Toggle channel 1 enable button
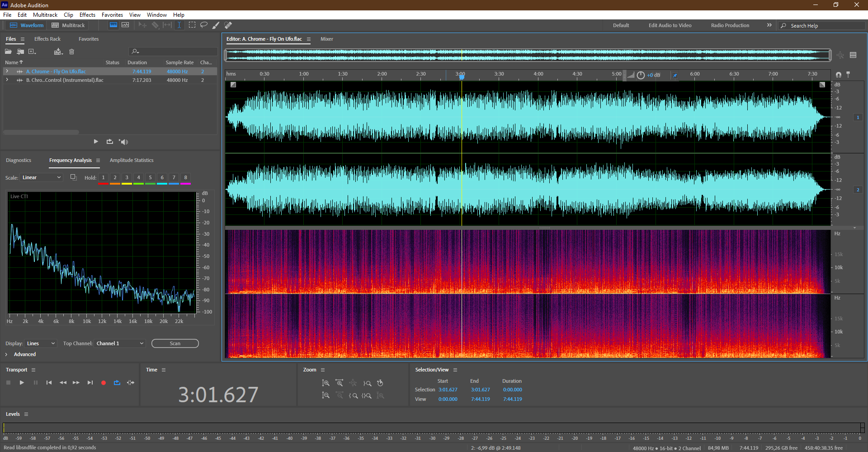The height and width of the screenshot is (452, 868). (858, 118)
